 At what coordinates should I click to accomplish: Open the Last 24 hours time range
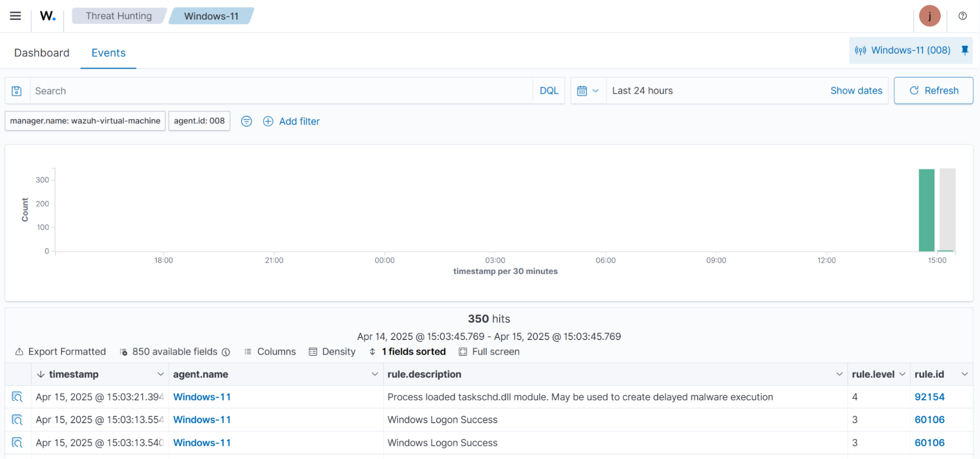[x=642, y=91]
